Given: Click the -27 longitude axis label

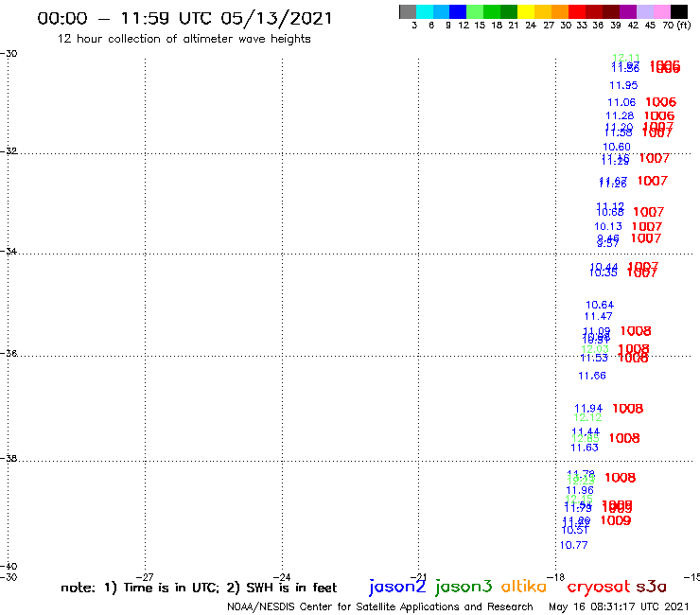Looking at the screenshot, I should (x=145, y=577).
